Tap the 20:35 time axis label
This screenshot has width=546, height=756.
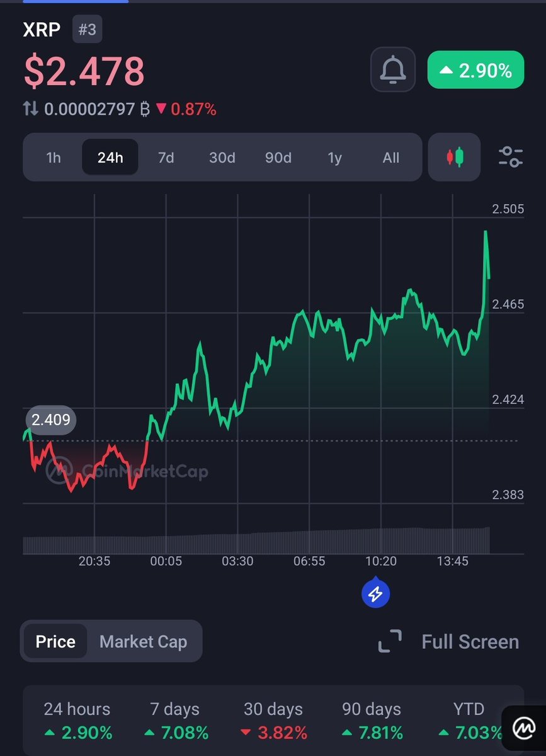pos(94,561)
